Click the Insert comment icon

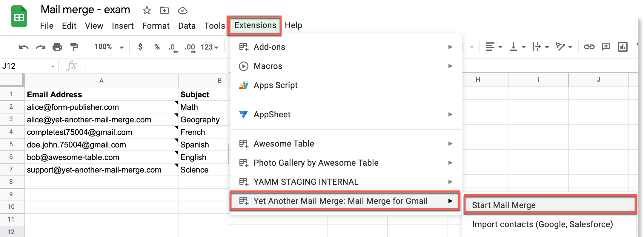click(606, 47)
